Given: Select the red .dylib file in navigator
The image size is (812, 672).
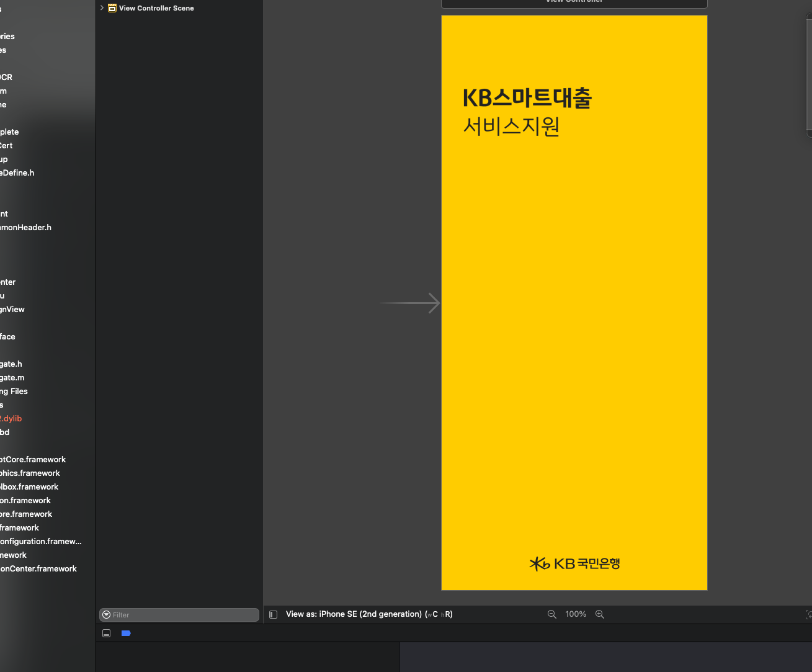Looking at the screenshot, I should click(x=11, y=419).
